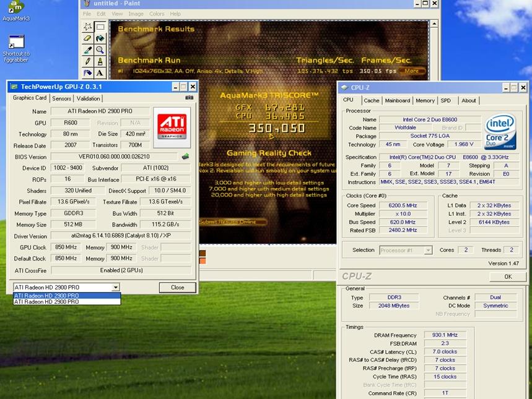
Task: Click the GPU-Z title bar application icon
Action: pos(14,87)
